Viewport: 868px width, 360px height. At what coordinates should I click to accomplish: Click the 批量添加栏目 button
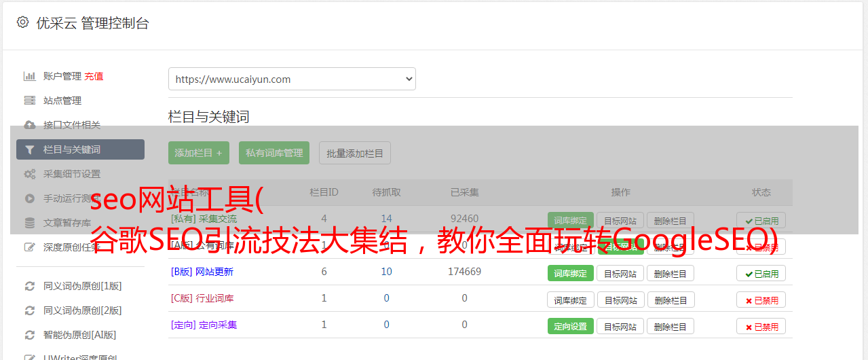[x=355, y=153]
